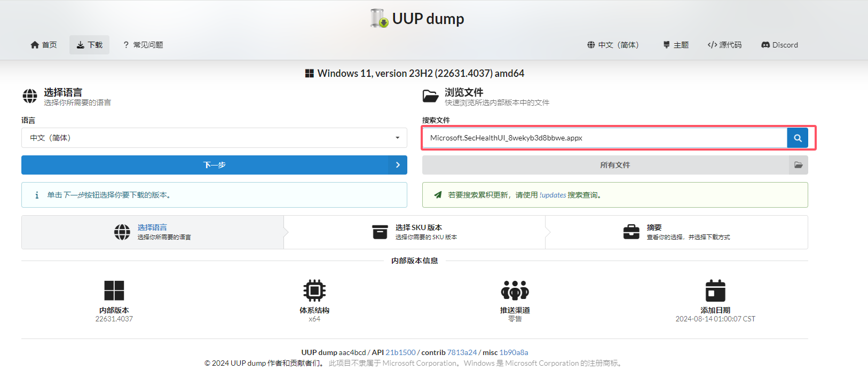This screenshot has height=378, width=868.
Task: Click the API 21b1500 commit link
Action: tap(400, 352)
